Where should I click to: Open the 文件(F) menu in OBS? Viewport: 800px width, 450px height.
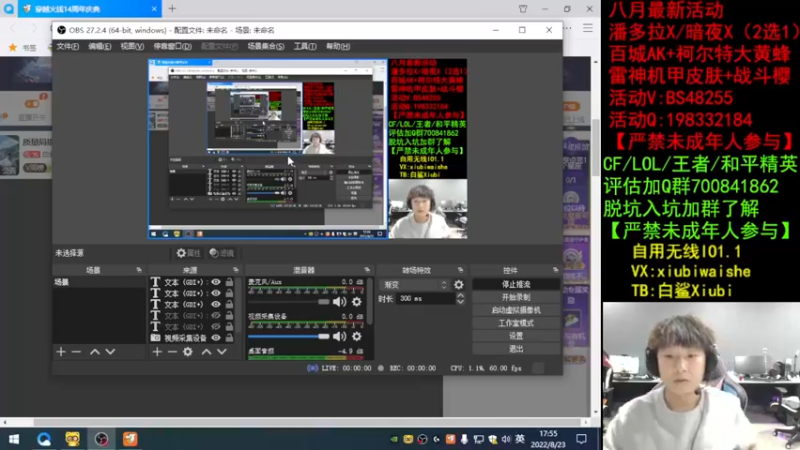[x=67, y=46]
